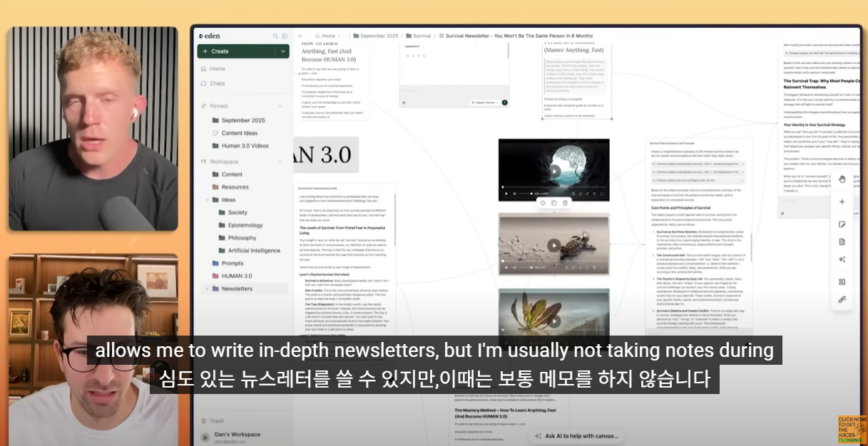The image size is (868, 446).
Task: Click the document icon in canvas toolbar
Action: [x=842, y=242]
